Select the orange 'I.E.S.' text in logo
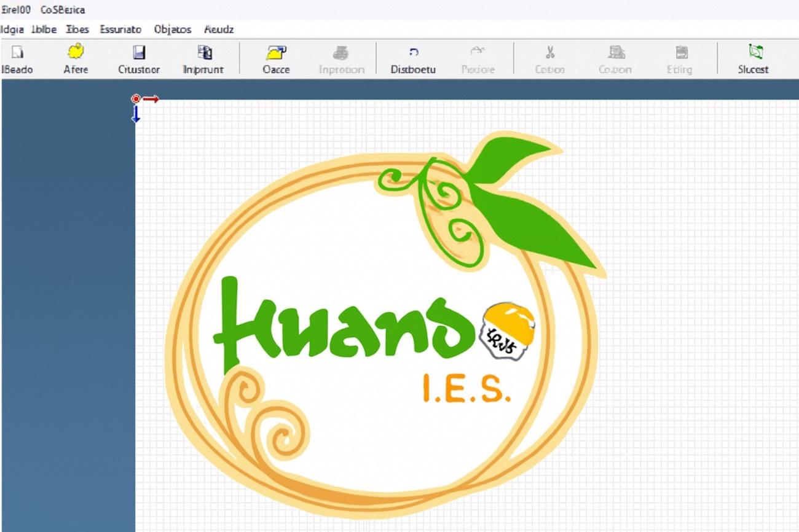The height and width of the screenshot is (532, 799). pos(466,389)
